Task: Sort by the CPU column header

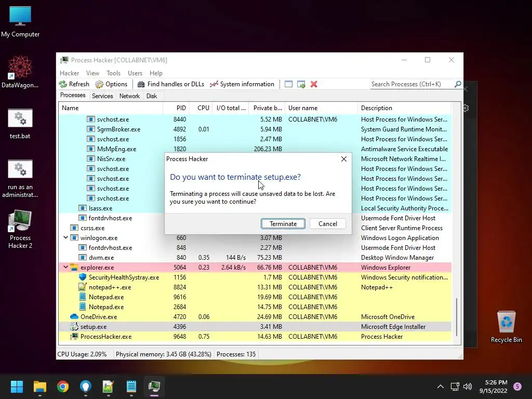Action: click(201, 108)
